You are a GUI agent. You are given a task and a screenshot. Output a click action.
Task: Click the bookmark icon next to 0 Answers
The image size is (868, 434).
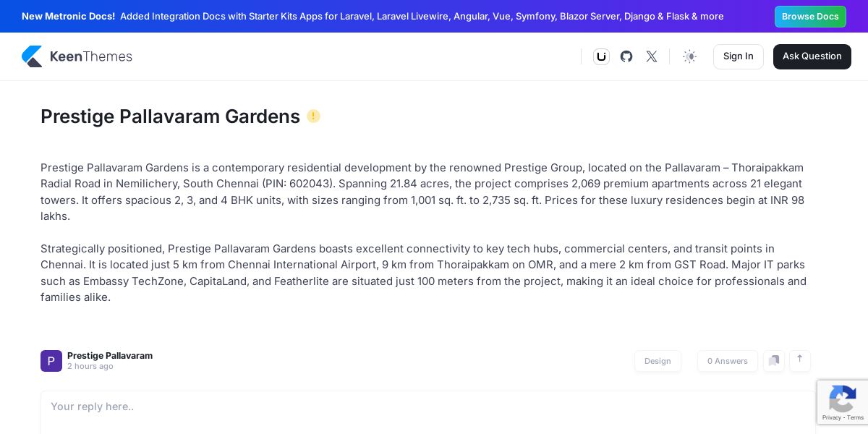click(x=774, y=361)
